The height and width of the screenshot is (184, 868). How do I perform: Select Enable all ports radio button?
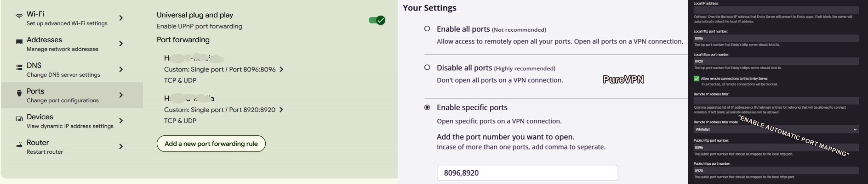pyautogui.click(x=427, y=28)
